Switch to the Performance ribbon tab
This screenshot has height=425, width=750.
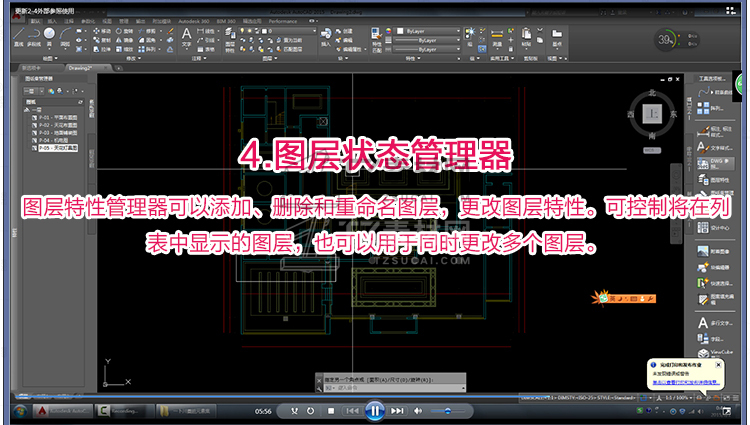point(283,22)
